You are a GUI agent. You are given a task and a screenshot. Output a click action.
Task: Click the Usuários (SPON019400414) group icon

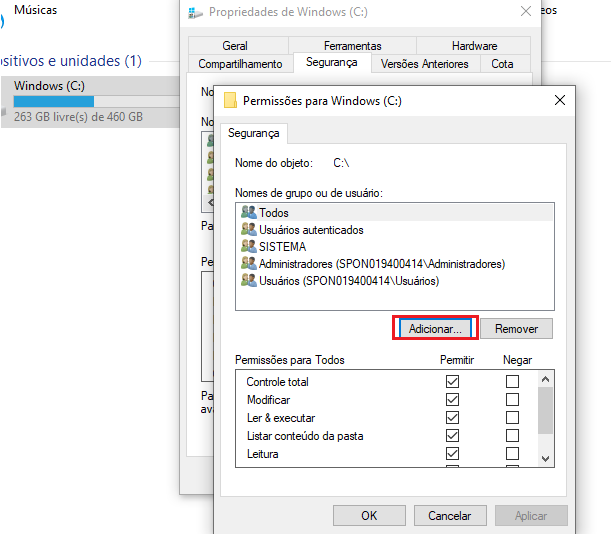click(x=249, y=281)
